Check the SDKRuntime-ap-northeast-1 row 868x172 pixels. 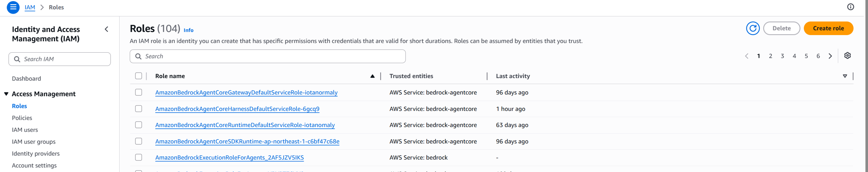139,141
